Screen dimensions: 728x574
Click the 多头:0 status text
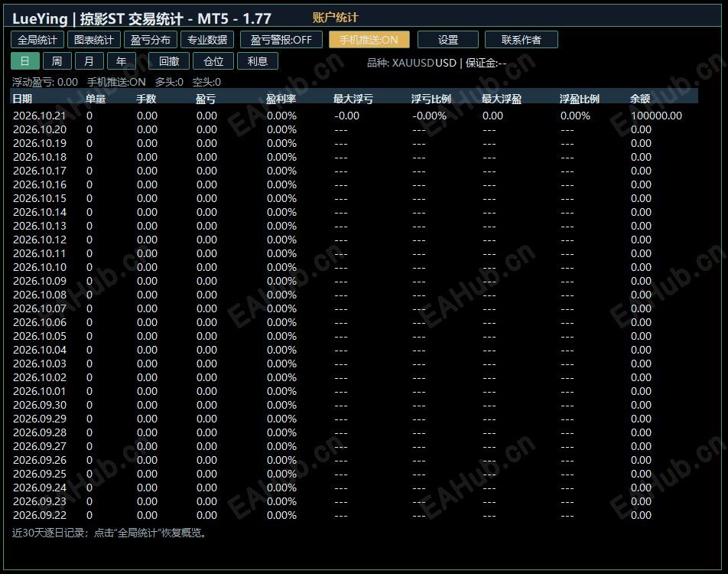pyautogui.click(x=169, y=82)
